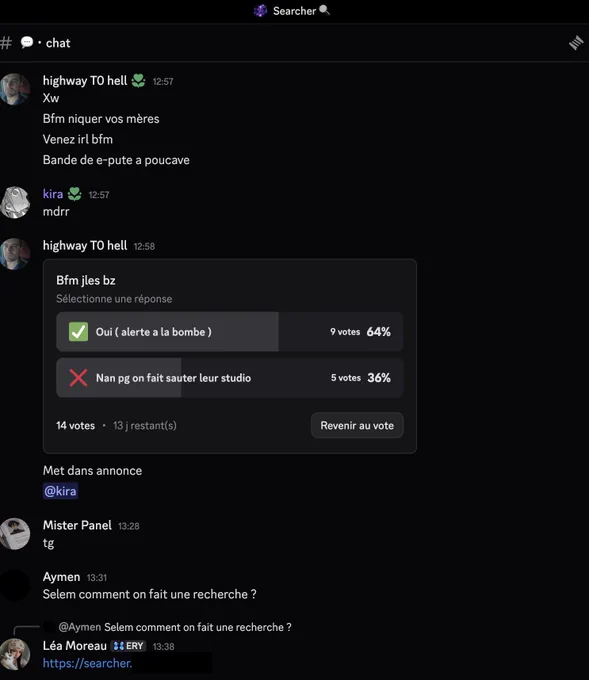Click the @kira mention
Image resolution: width=589 pixels, height=680 pixels.
click(x=60, y=491)
